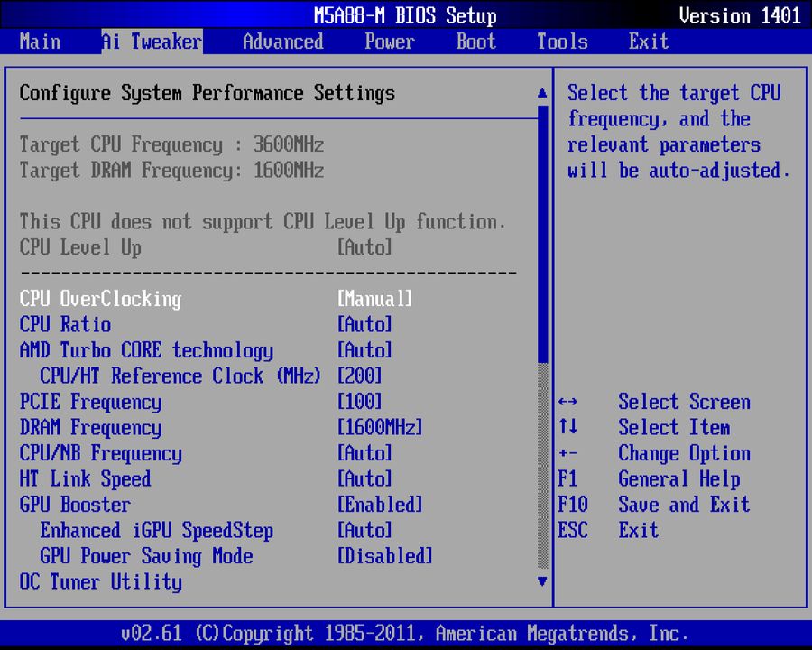Image resolution: width=812 pixels, height=650 pixels.
Task: Click the Version 1401 label
Action: coord(740,15)
